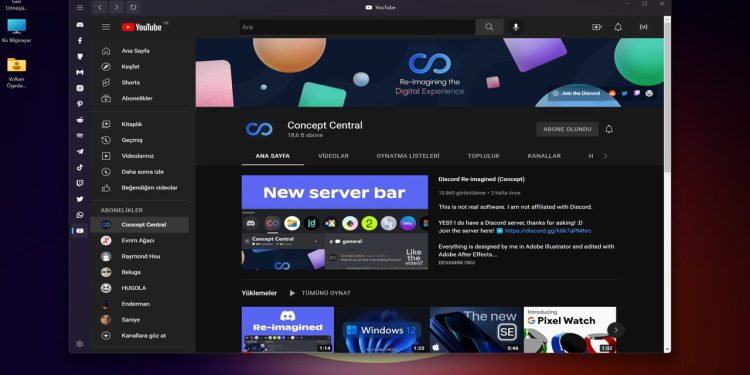The image size is (750, 375).
Task: Open TikTok from the app sidebar
Action: click(x=80, y=167)
